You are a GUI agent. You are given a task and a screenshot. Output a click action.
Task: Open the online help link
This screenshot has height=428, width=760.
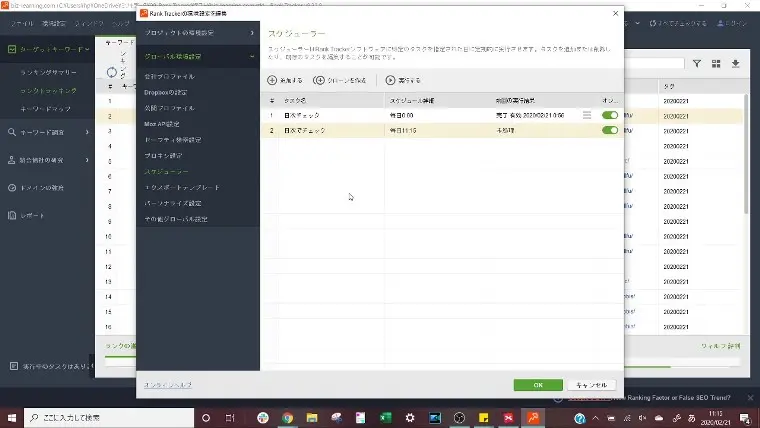[x=167, y=385]
